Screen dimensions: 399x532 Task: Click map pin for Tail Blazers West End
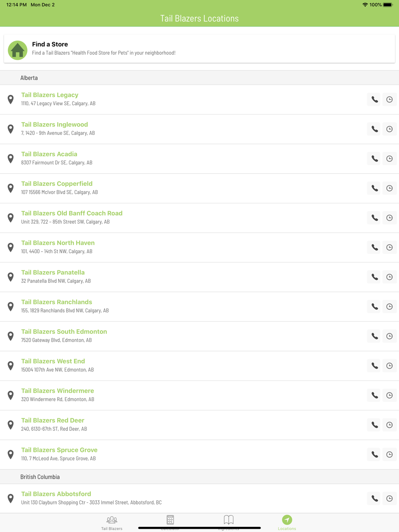[x=11, y=366]
